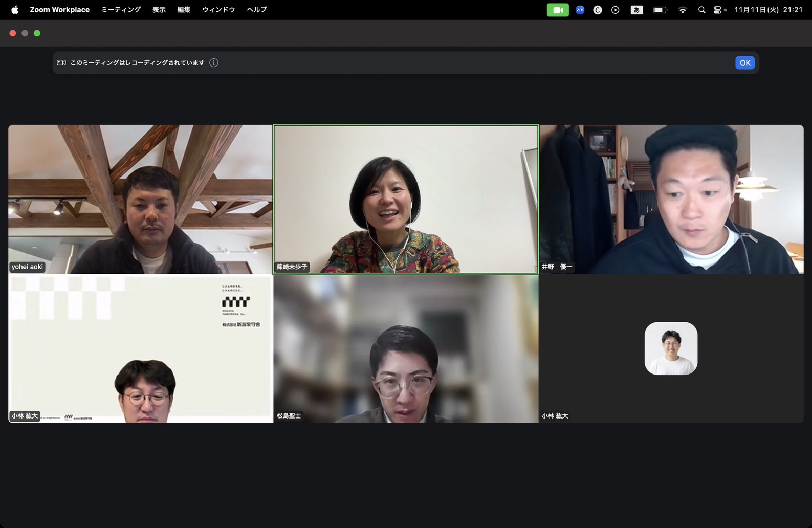Open the Zoom Workplace app menu
812x528 pixels.
59,10
